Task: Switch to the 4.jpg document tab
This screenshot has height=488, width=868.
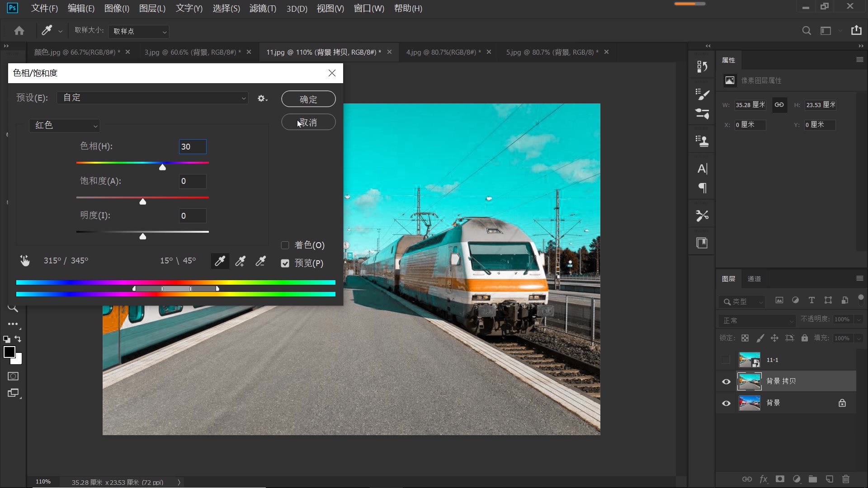Action: (442, 52)
